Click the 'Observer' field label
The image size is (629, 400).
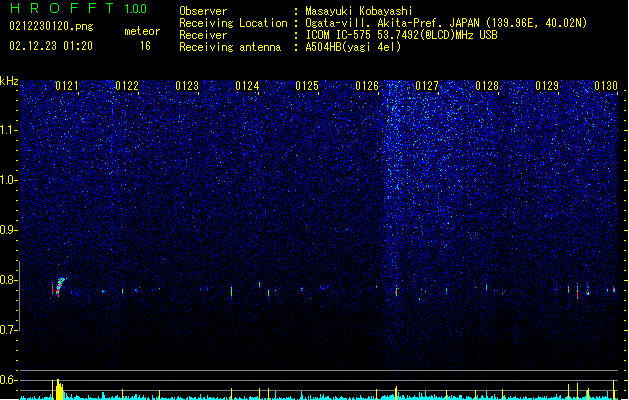click(x=203, y=11)
